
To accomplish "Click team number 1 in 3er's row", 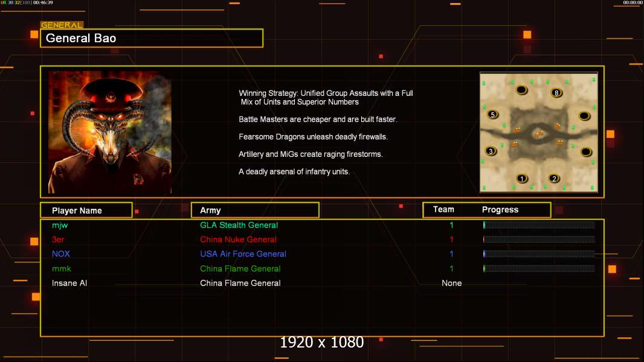I will point(451,240).
